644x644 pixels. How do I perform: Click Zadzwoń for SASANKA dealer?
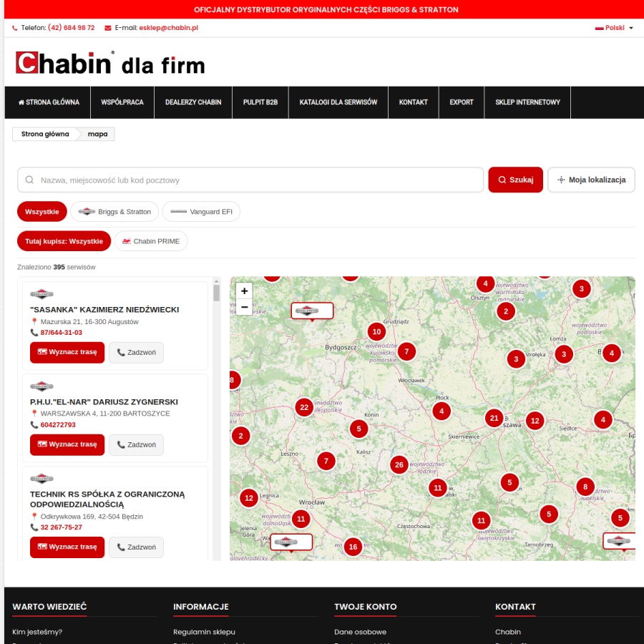(137, 352)
